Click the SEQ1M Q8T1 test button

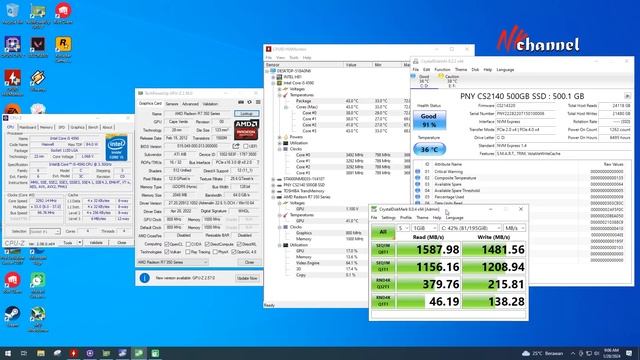[383, 249]
